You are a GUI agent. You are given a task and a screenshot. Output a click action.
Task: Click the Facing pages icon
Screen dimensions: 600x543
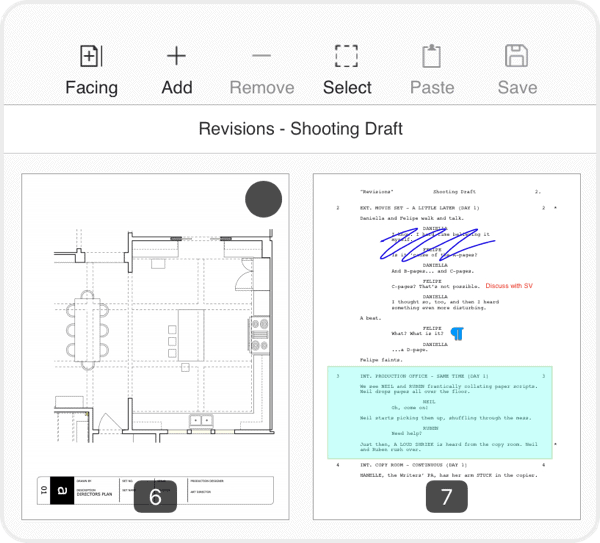point(91,56)
